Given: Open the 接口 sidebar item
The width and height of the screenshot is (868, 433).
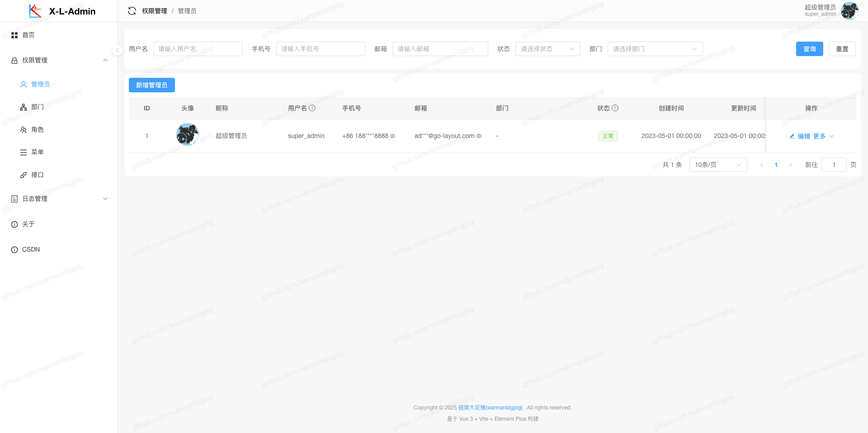Looking at the screenshot, I should pyautogui.click(x=59, y=175).
